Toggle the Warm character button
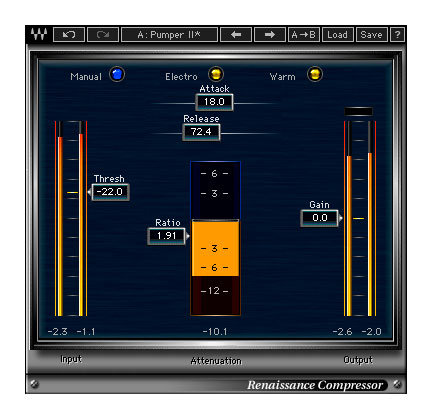432x419 pixels. pyautogui.click(x=315, y=74)
